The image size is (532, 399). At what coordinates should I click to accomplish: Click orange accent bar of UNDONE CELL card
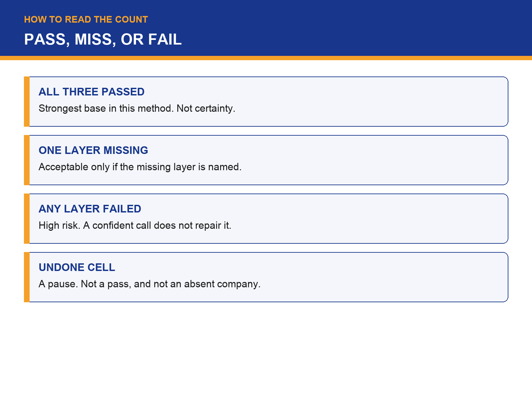(27, 277)
